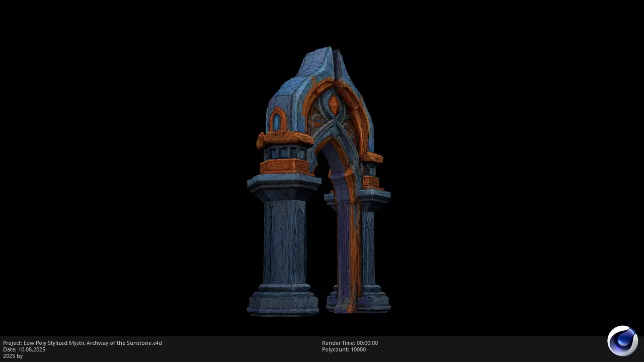This screenshot has width=644, height=362.
Task: Click the '2025 by' credit text
Action: pos(13,356)
